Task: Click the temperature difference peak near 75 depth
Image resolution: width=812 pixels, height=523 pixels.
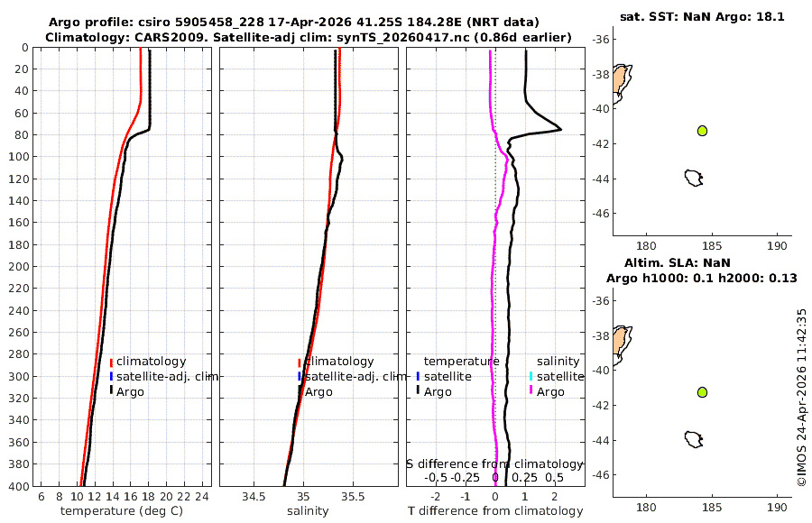Action: (559, 129)
